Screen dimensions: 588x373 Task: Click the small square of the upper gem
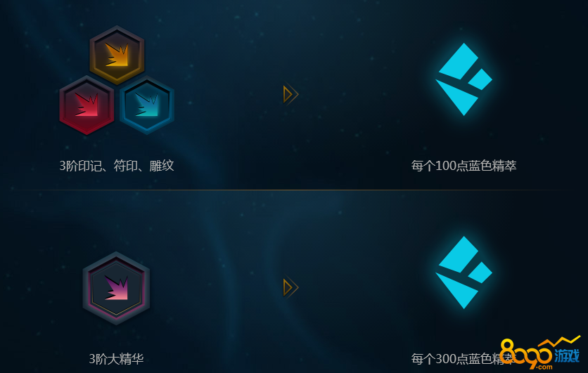480,79
